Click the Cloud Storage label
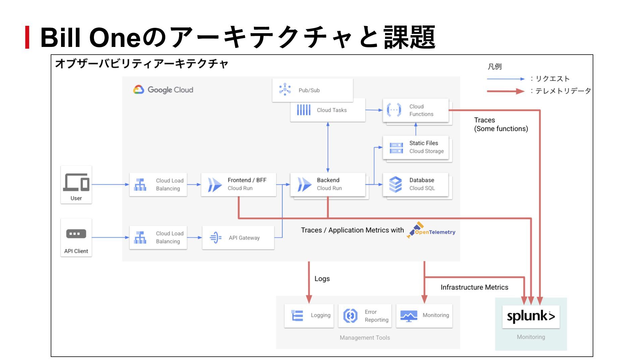 [x=426, y=151]
